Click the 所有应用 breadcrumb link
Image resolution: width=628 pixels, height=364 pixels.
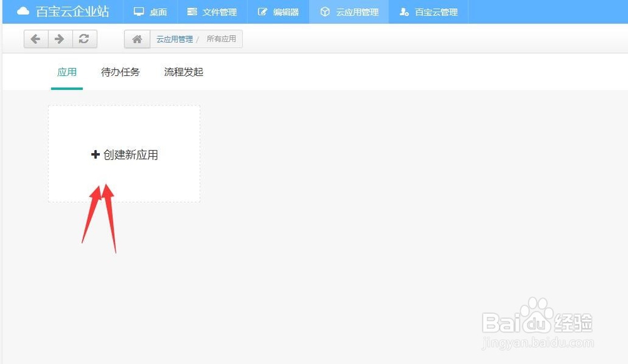coord(222,38)
